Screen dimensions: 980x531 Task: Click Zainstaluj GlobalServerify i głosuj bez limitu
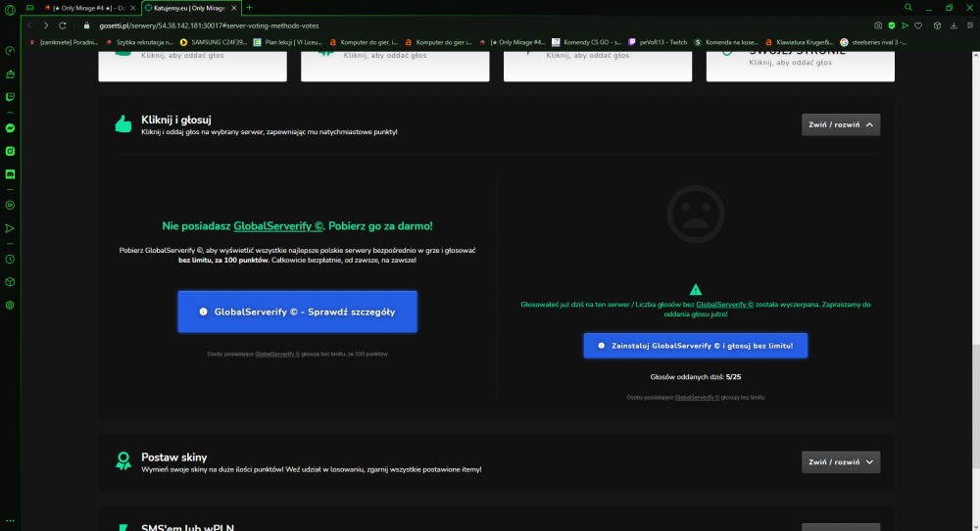point(696,346)
